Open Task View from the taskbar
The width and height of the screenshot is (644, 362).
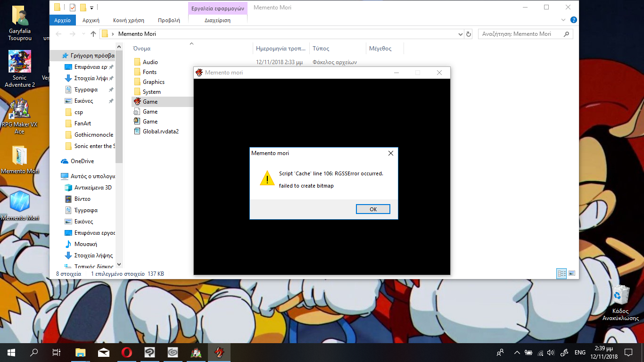point(57,352)
